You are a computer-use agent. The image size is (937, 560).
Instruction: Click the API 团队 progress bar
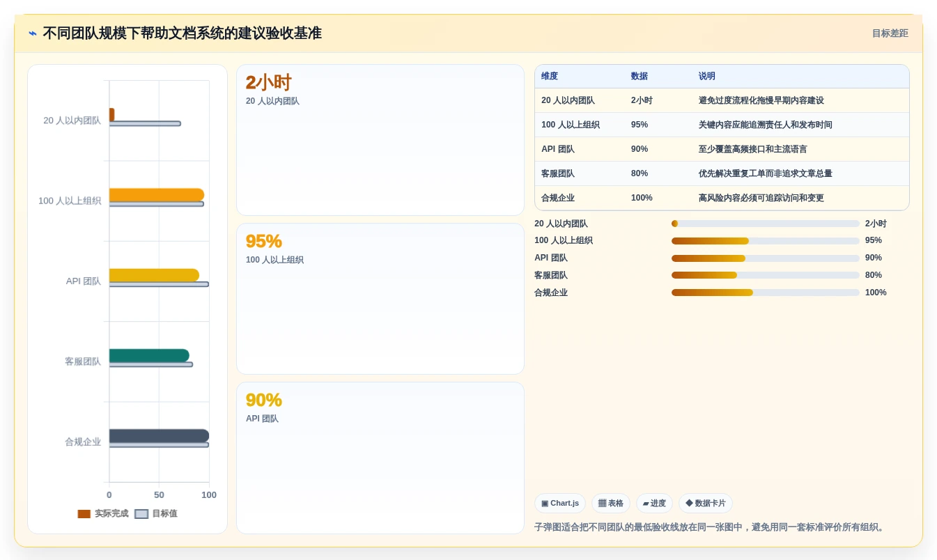(765, 258)
